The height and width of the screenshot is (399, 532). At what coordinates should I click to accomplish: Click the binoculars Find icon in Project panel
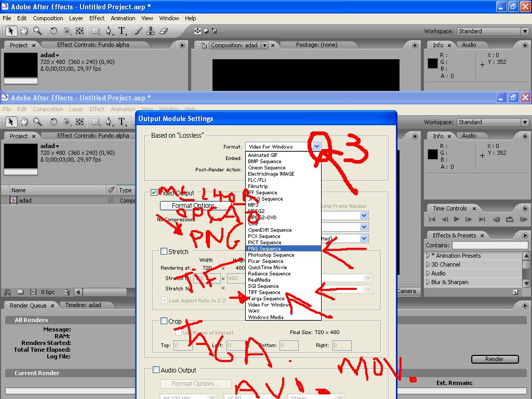pyautogui.click(x=7, y=292)
